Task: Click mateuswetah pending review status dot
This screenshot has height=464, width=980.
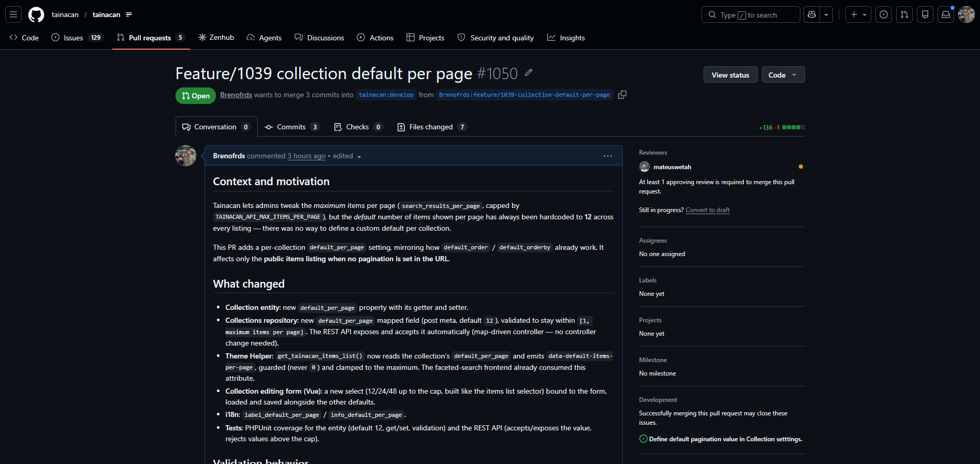Action: [801, 167]
